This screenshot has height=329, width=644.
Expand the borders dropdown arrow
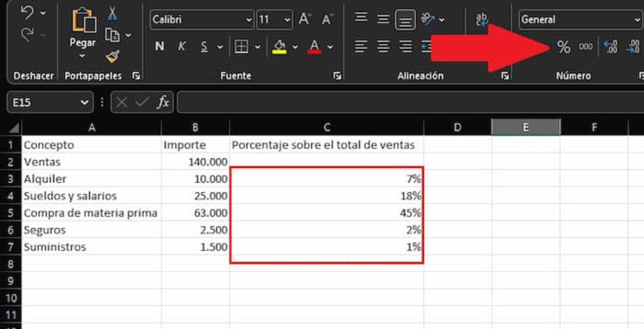[x=257, y=47]
